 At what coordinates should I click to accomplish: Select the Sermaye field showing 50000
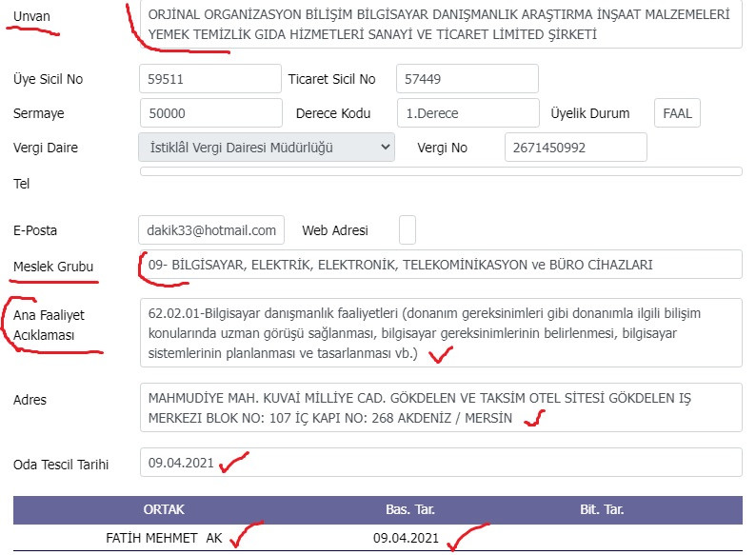tap(211, 113)
